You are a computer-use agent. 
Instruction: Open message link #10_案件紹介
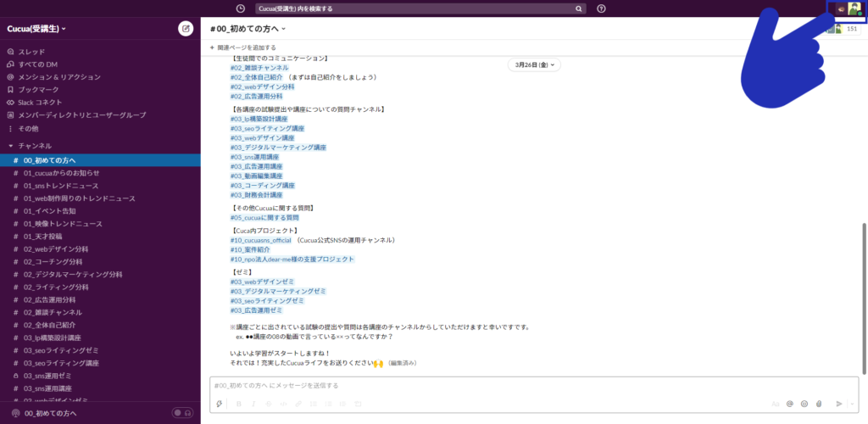pyautogui.click(x=250, y=249)
